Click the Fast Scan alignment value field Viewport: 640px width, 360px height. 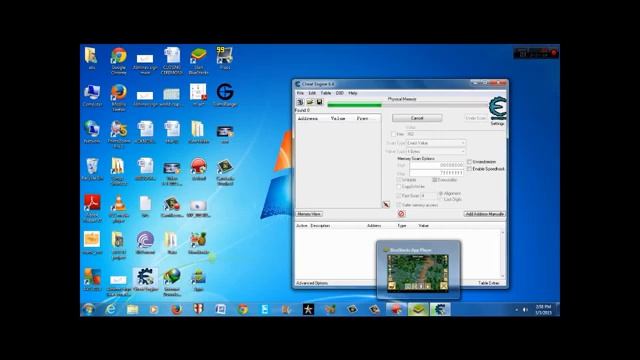click(428, 196)
